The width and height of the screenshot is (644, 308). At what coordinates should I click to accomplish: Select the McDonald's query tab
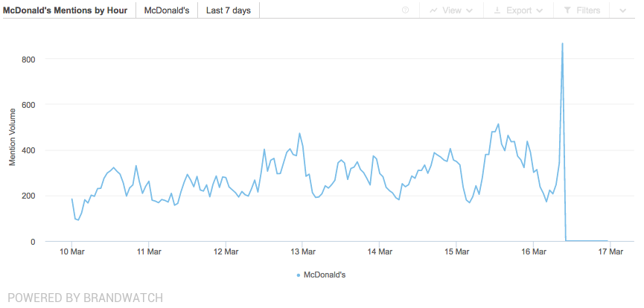(x=166, y=10)
